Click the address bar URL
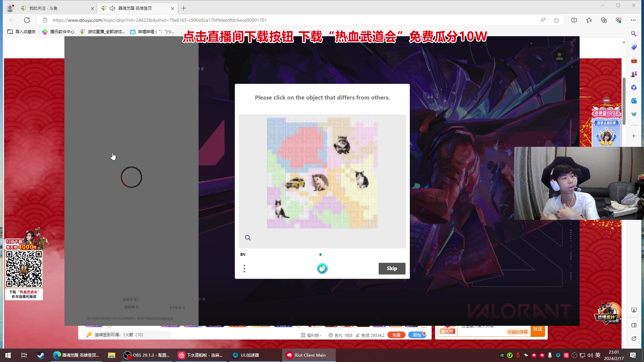644x362 pixels. [x=160, y=20]
